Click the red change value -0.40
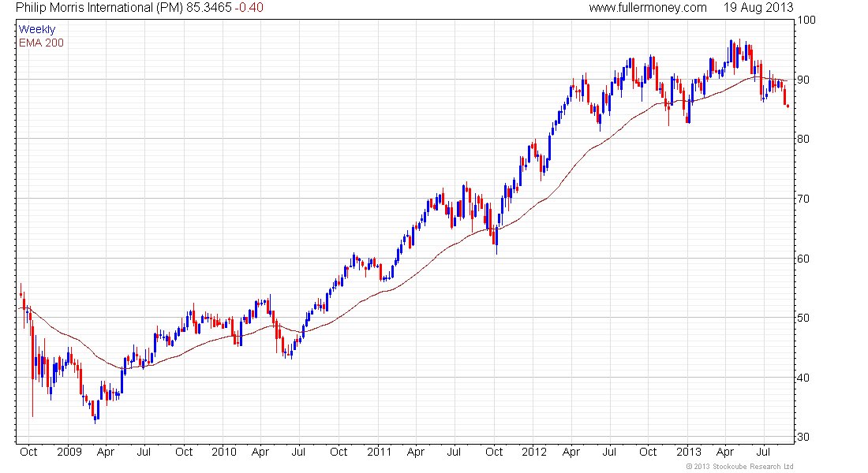Viewport: 868px width, 473px height. point(249,8)
